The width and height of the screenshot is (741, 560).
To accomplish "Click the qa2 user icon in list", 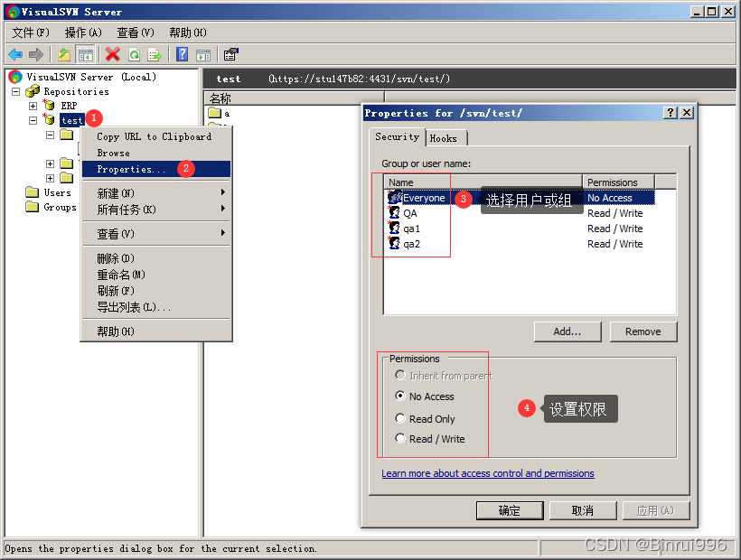I will (x=394, y=243).
